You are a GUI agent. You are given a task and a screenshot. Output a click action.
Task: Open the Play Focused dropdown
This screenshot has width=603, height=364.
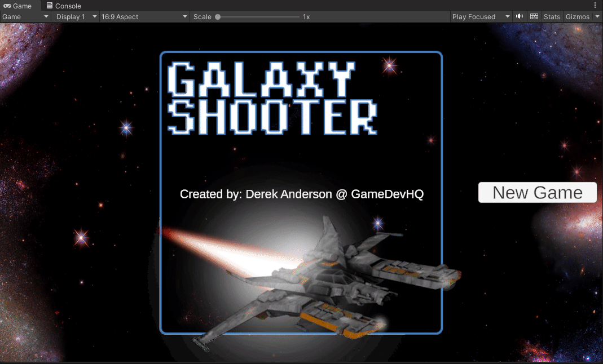[x=481, y=17]
